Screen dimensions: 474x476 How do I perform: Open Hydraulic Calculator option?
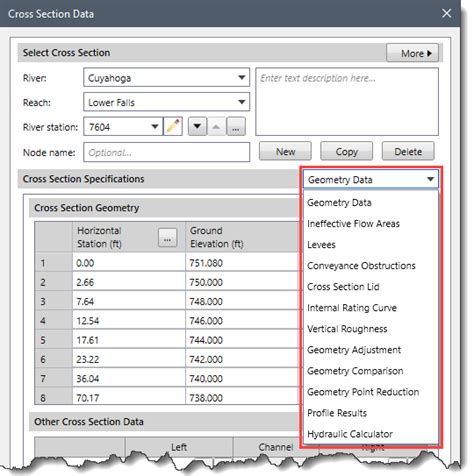[x=371, y=434]
